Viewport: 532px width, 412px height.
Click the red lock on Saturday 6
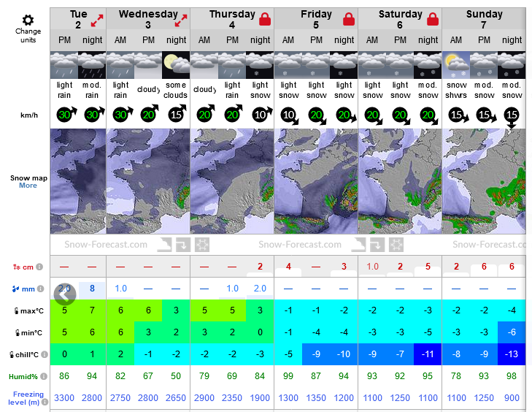[x=433, y=19]
